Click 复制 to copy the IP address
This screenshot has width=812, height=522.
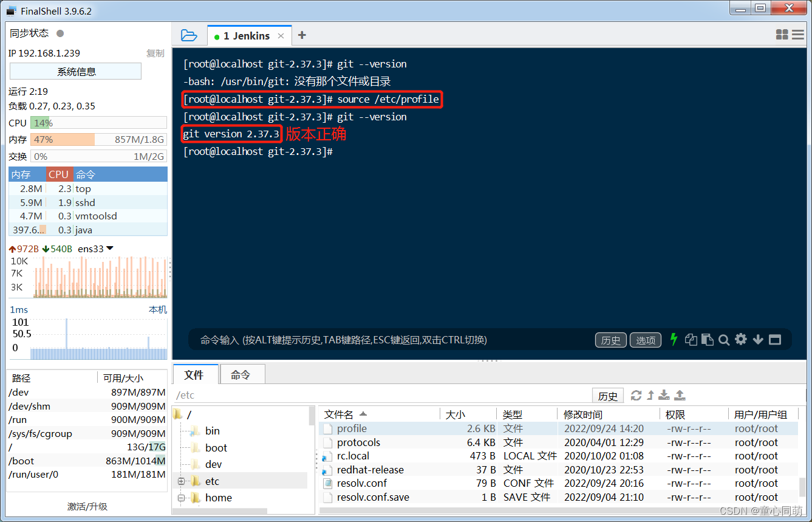click(155, 53)
